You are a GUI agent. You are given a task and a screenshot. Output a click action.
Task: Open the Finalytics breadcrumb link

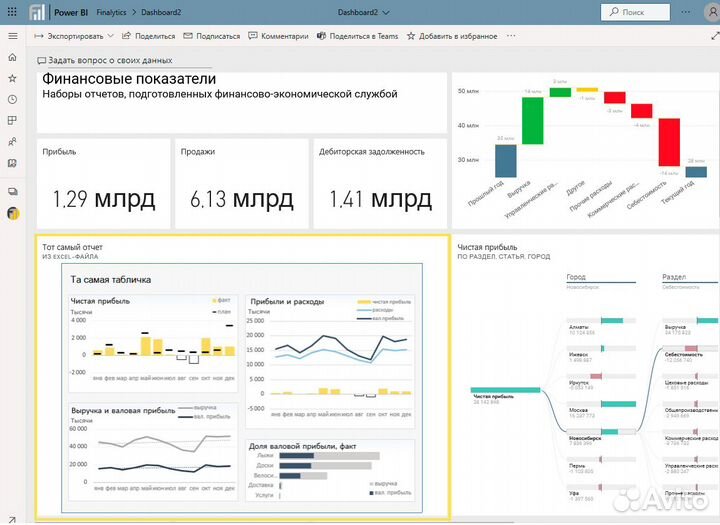(x=111, y=12)
